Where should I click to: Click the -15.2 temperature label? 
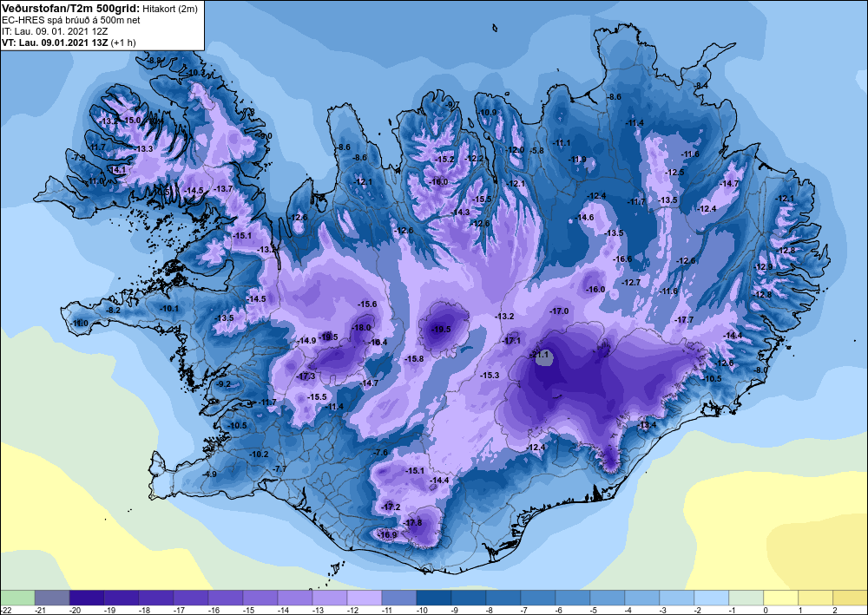click(445, 160)
